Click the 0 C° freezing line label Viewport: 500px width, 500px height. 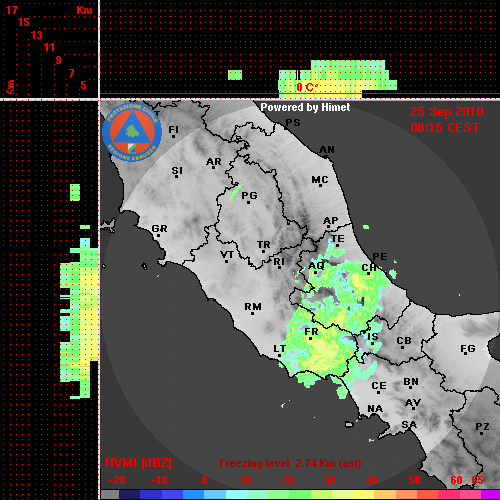pos(306,87)
